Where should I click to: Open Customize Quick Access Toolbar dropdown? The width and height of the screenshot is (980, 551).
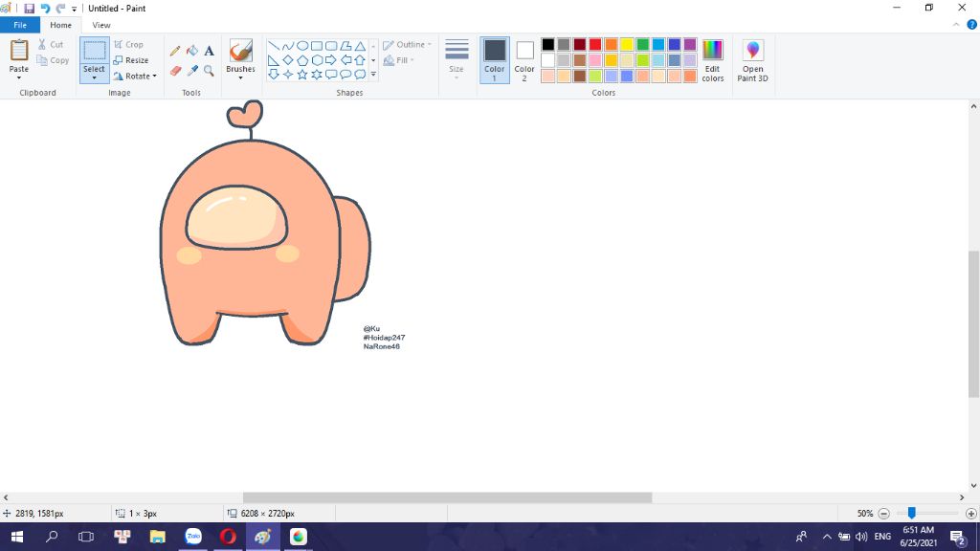tap(74, 9)
